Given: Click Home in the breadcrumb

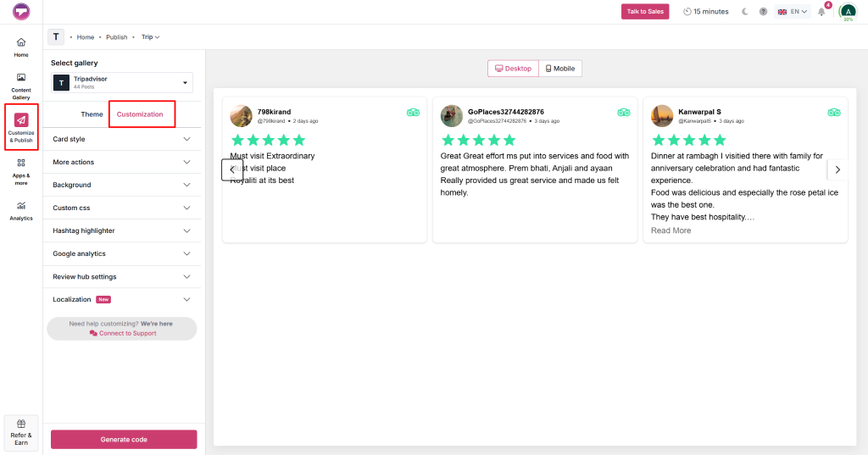Looking at the screenshot, I should pyautogui.click(x=86, y=37).
